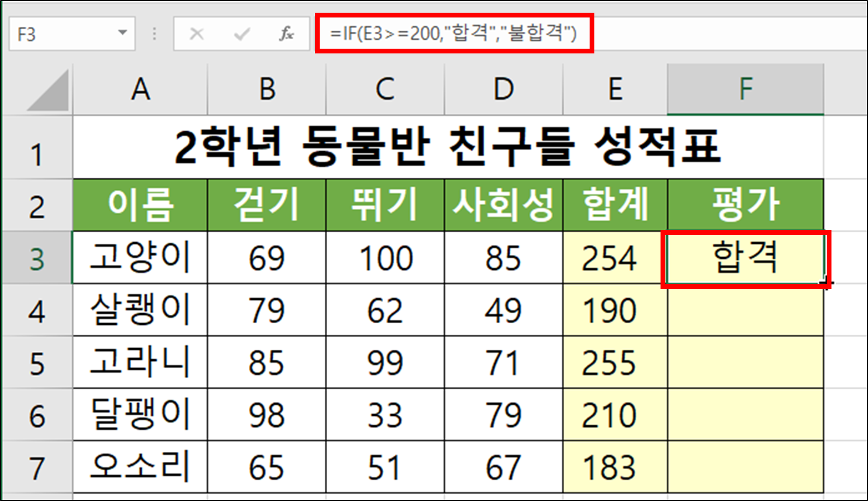Select the 평가 column header cell
Image resolution: width=868 pixels, height=501 pixels.
tap(746, 204)
